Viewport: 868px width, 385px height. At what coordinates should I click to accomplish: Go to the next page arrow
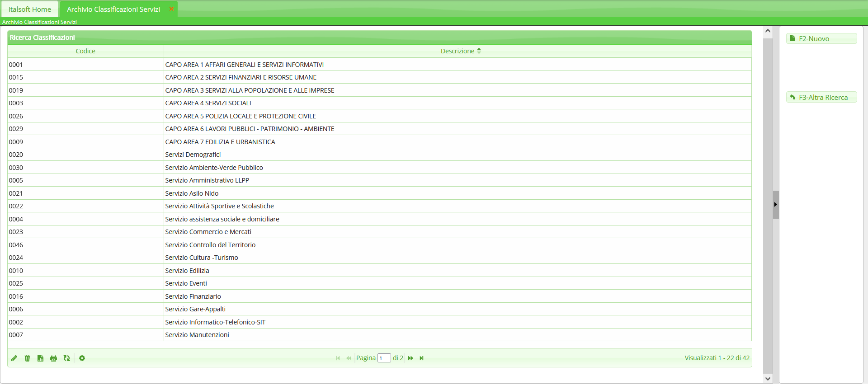click(410, 358)
